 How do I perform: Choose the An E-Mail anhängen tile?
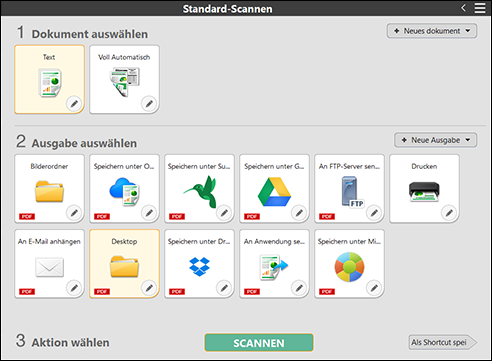point(49,264)
